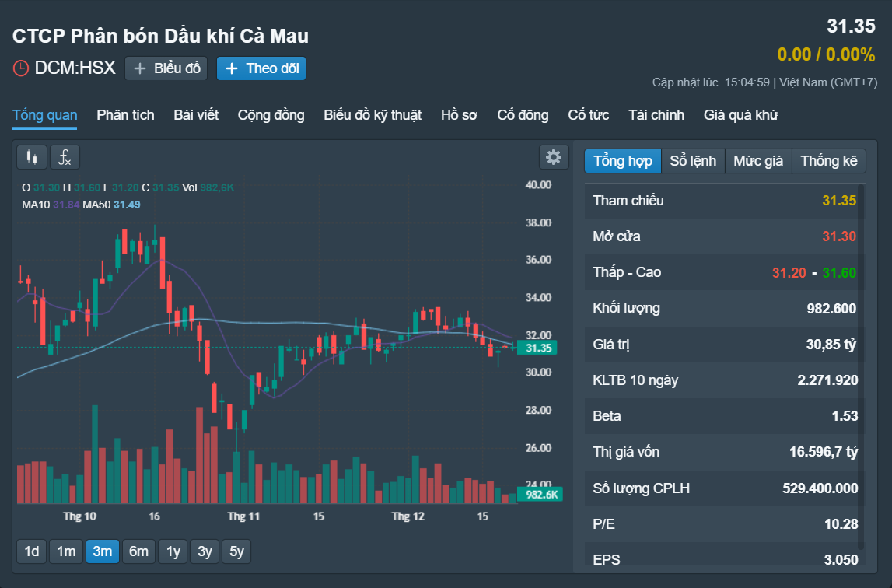Click the plus Biểu đồ button
The width and height of the screenshot is (892, 588).
(166, 68)
